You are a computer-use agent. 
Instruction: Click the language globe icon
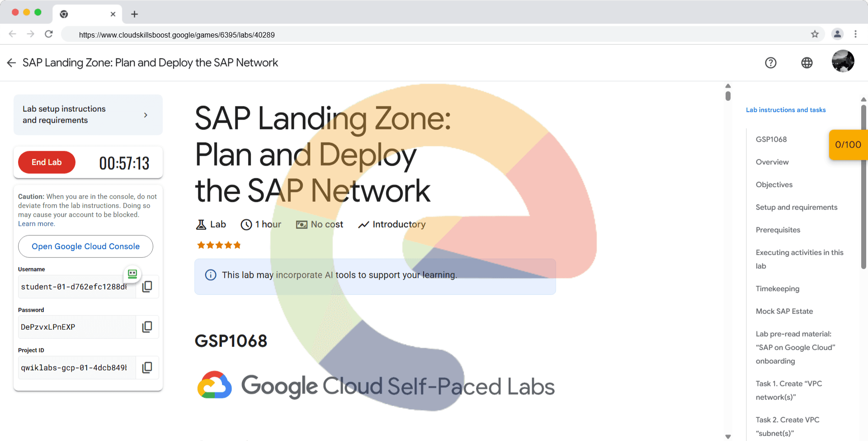click(807, 63)
